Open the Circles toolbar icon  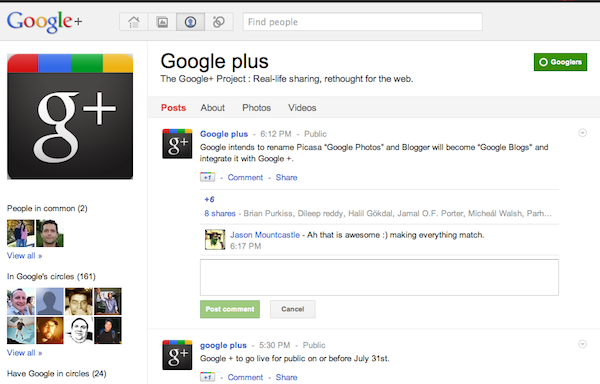pyautogui.click(x=219, y=22)
